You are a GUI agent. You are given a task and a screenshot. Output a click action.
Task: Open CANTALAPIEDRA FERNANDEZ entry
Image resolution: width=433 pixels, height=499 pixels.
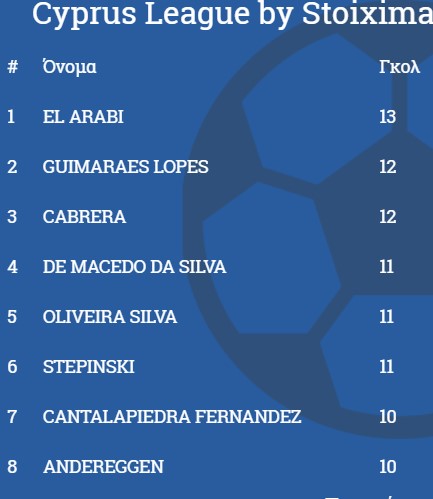172,417
